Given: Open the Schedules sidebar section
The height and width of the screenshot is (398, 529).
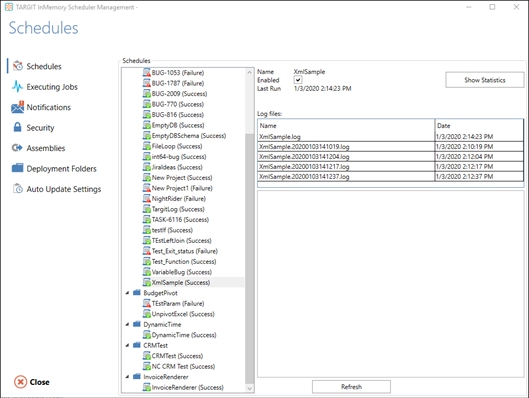Looking at the screenshot, I should coord(37,66).
